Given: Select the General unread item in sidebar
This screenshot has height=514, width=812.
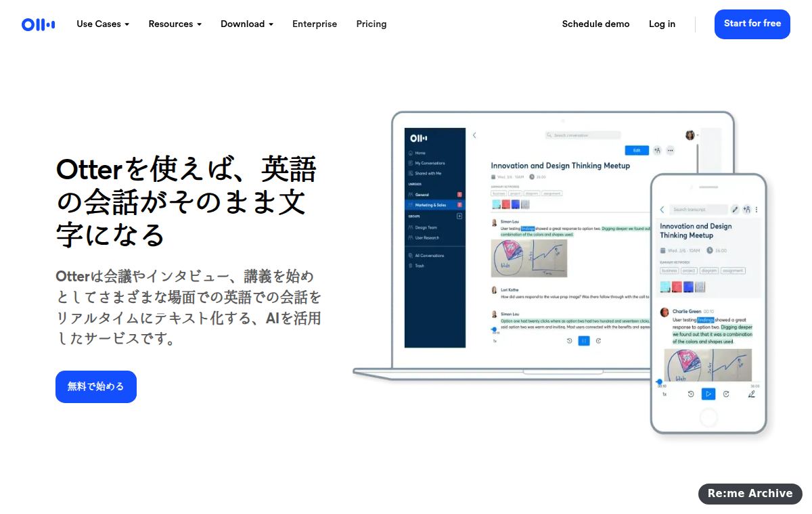Looking at the screenshot, I should point(435,194).
